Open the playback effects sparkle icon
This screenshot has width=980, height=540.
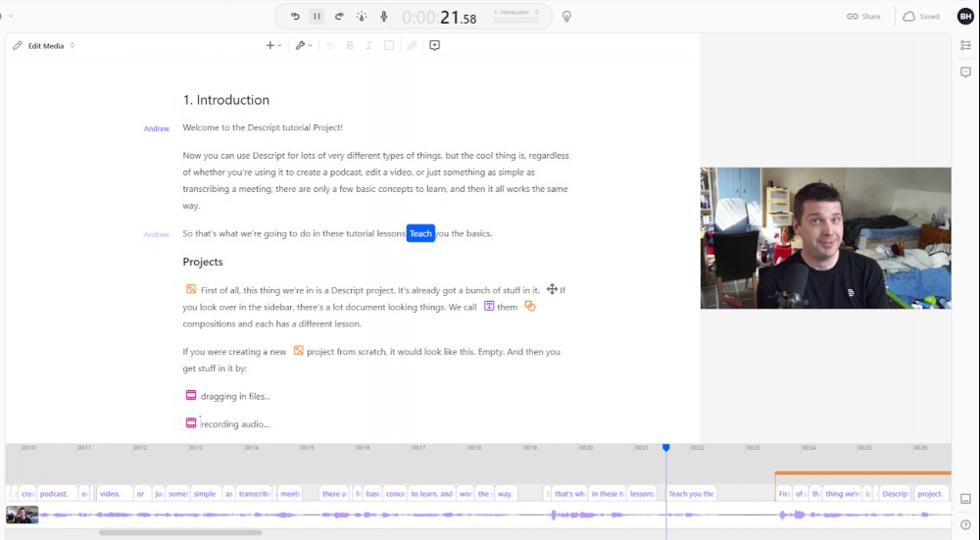pyautogui.click(x=362, y=17)
